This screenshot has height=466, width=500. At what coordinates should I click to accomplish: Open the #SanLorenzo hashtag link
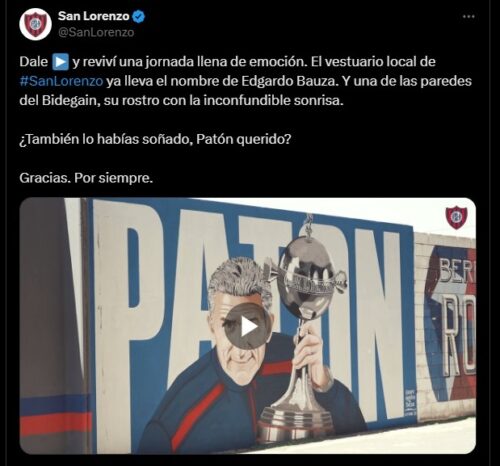[61, 81]
